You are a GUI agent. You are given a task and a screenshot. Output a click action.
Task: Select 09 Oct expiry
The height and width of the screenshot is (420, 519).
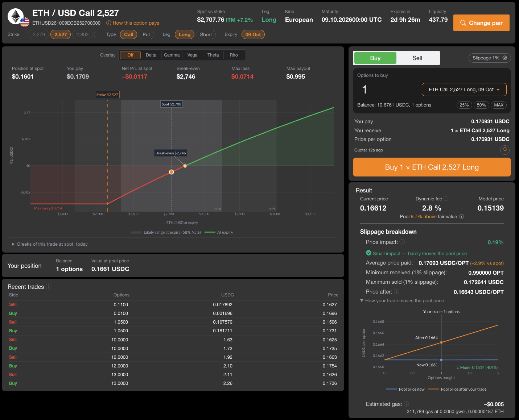(253, 34)
